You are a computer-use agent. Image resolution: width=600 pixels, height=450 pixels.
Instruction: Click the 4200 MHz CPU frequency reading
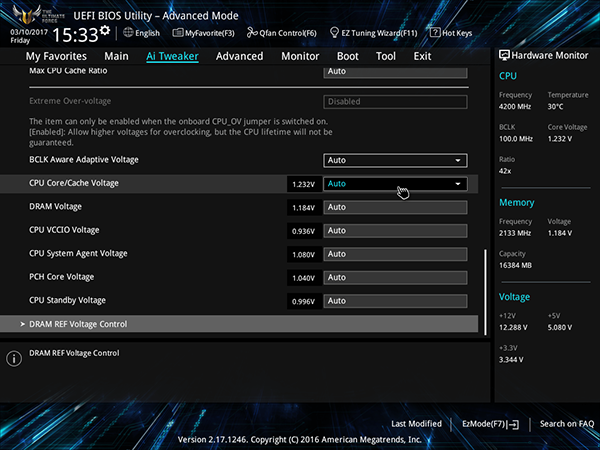(515, 107)
